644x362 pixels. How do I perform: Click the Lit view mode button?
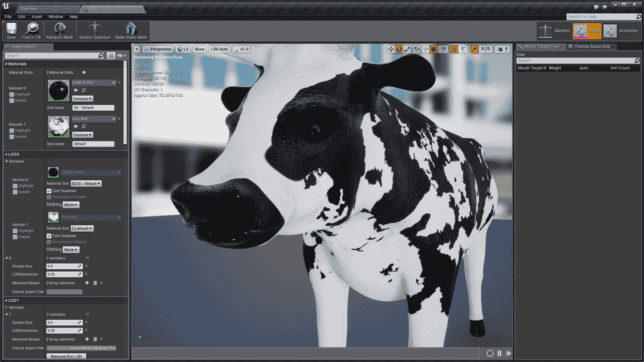pyautogui.click(x=183, y=49)
